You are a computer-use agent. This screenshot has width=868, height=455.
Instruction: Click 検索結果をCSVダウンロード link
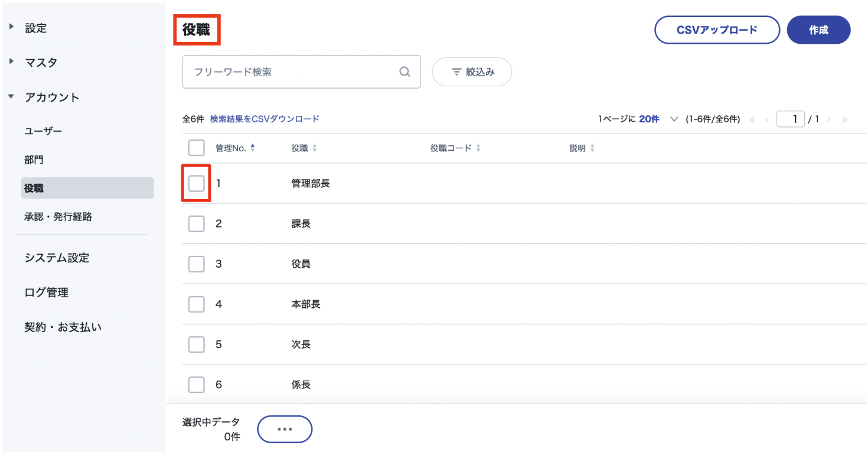click(x=265, y=119)
